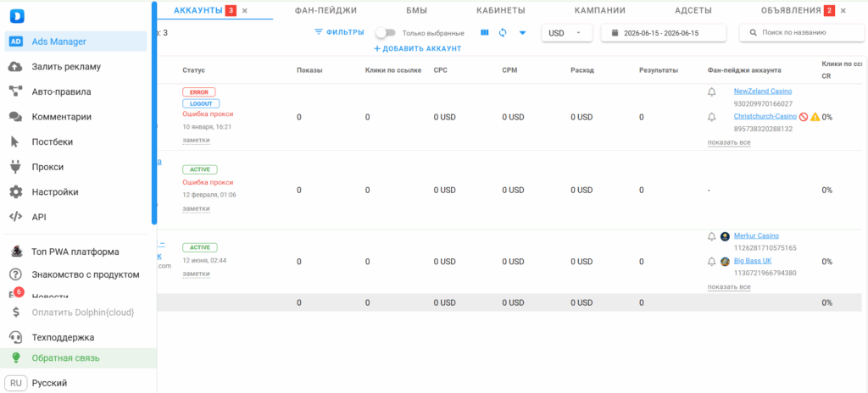
Task: Open the NewZeland Casino page link
Action: (x=763, y=91)
